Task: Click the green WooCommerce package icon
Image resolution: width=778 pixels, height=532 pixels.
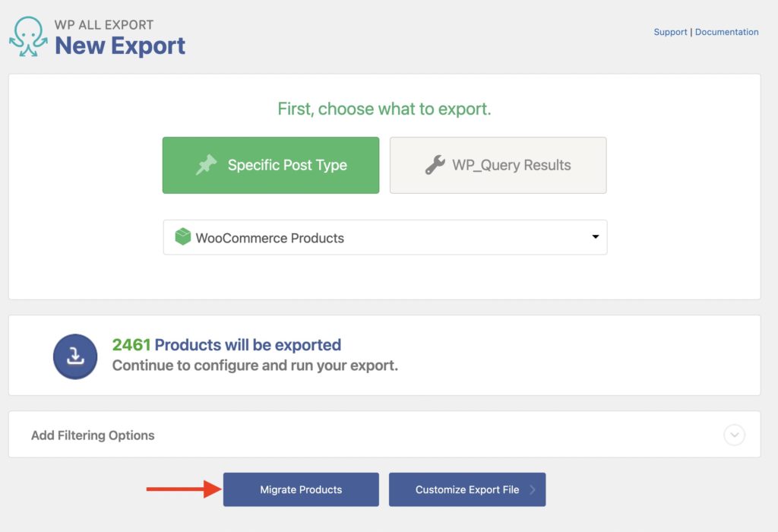Action: coord(182,236)
